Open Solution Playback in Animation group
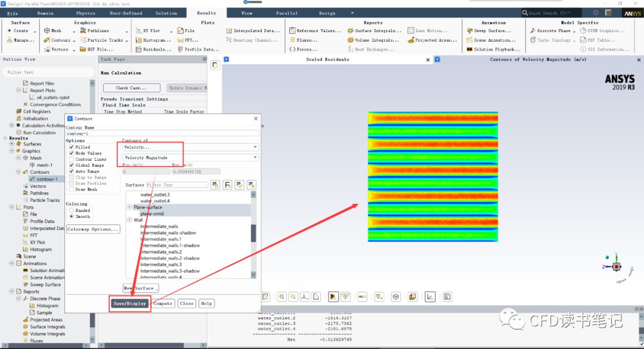Image resolution: width=644 pixels, height=349 pixels. click(493, 49)
